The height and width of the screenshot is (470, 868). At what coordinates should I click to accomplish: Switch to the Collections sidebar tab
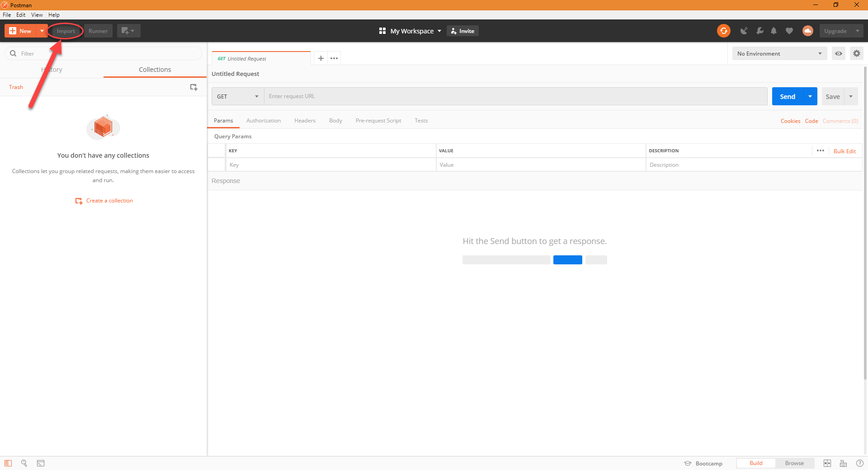pyautogui.click(x=155, y=69)
